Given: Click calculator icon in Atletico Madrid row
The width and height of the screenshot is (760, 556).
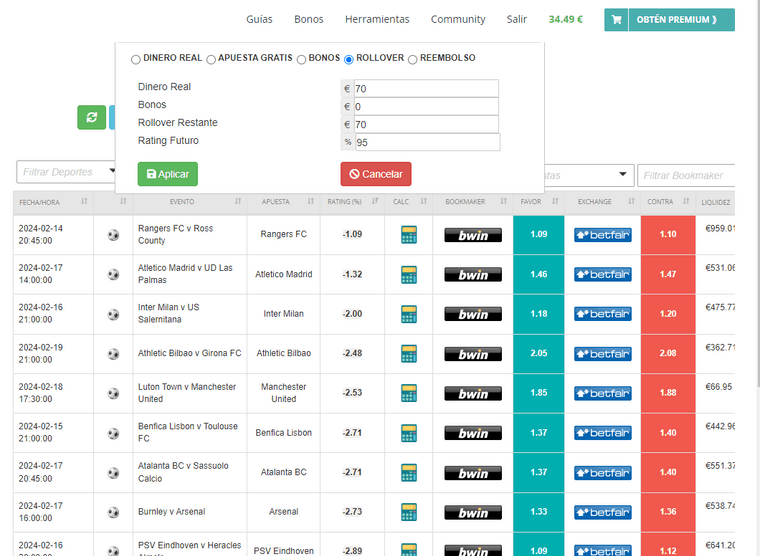Looking at the screenshot, I should pos(408,274).
